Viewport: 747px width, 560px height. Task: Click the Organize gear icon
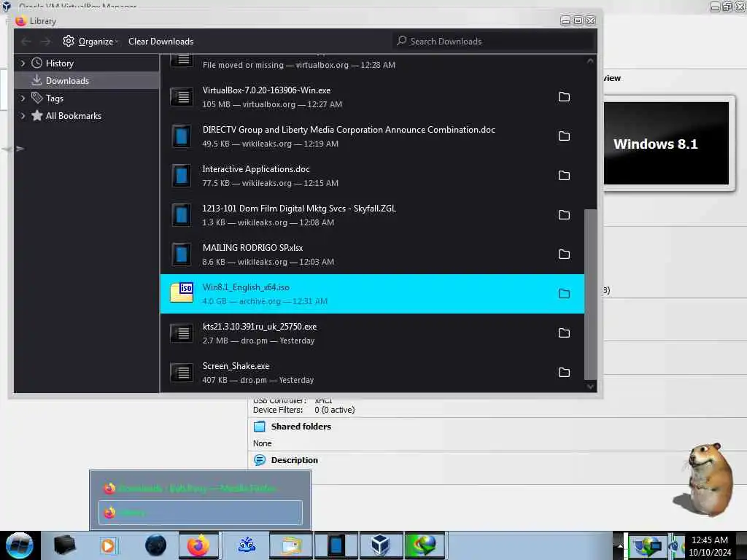69,41
